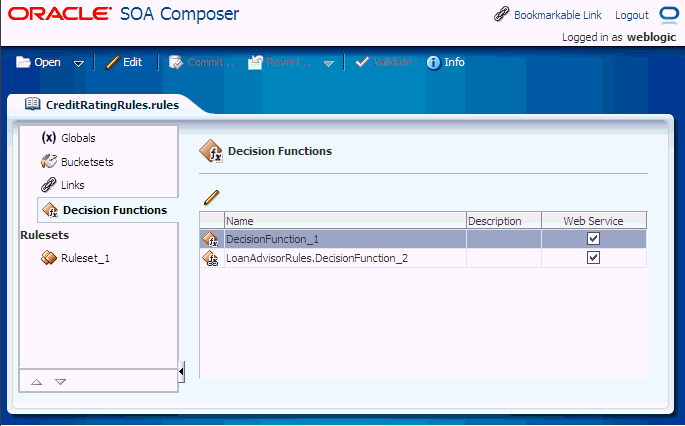685x426 pixels.
Task: Click the Oracle O logo icon
Action: pyautogui.click(x=668, y=14)
